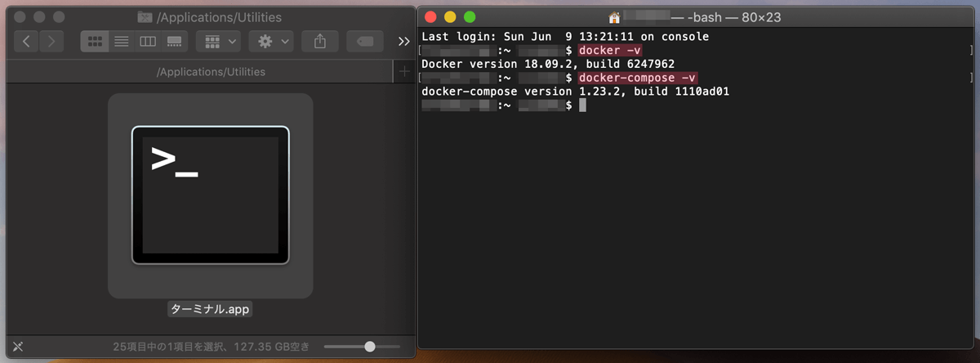The image size is (980, 363).
Task: Click the 'Docker version 18.09.2' output line
Action: click(x=548, y=65)
